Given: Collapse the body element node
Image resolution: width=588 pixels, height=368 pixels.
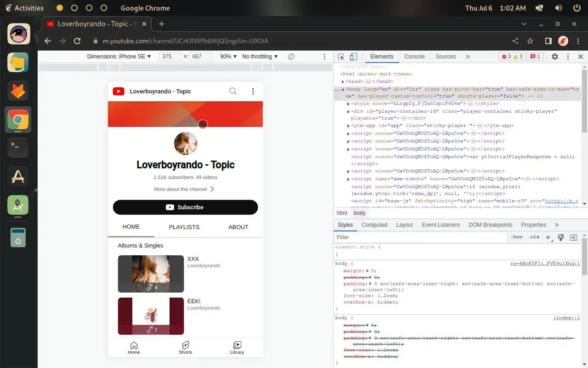Looking at the screenshot, I should tap(343, 89).
